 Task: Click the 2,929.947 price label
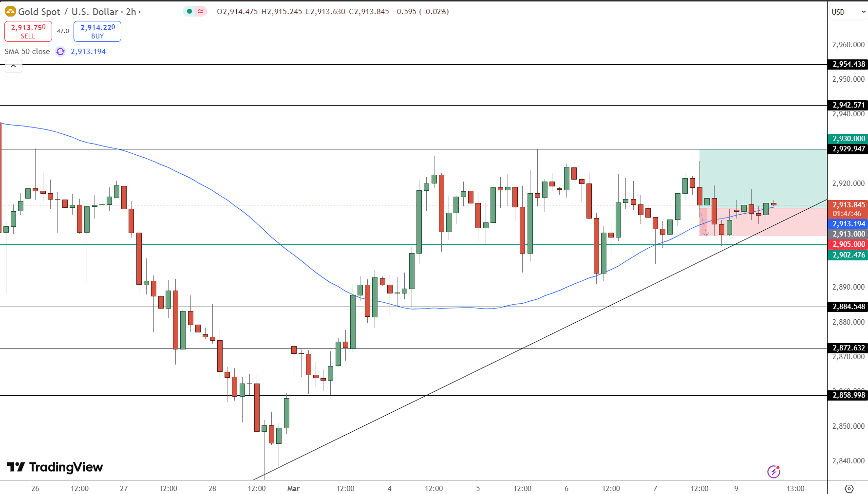pyautogui.click(x=848, y=149)
